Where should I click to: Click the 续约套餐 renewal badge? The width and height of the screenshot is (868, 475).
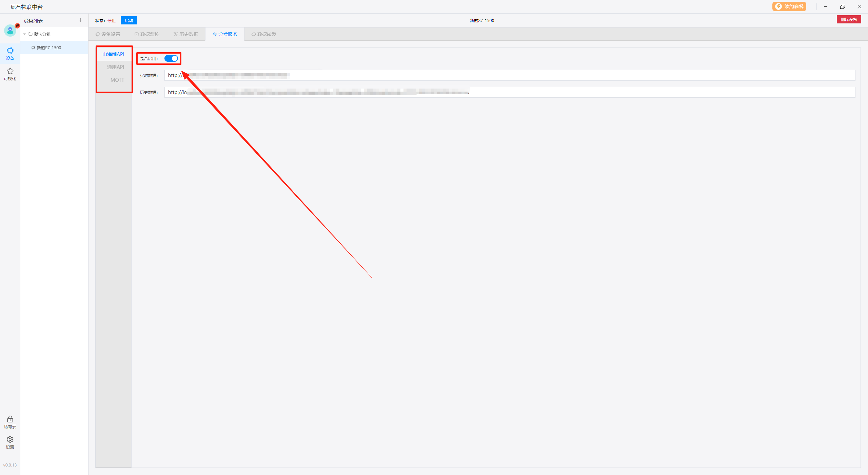point(789,6)
